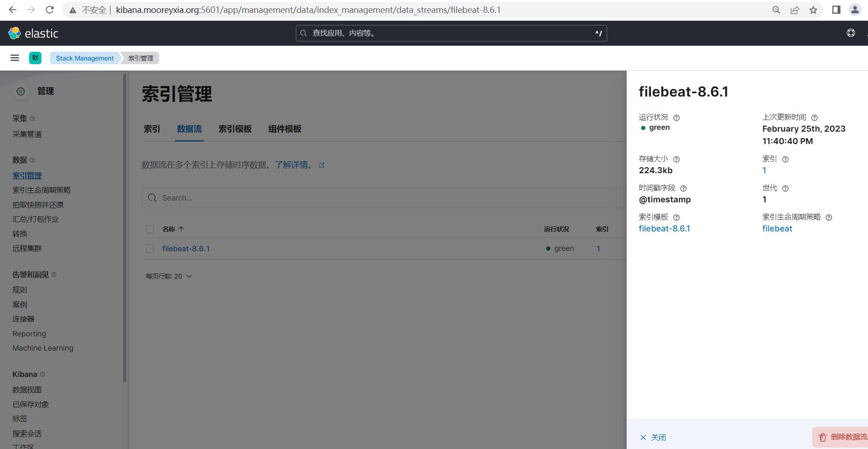Open 已保存对象 in the sidebar
The height and width of the screenshot is (449, 868).
(31, 404)
